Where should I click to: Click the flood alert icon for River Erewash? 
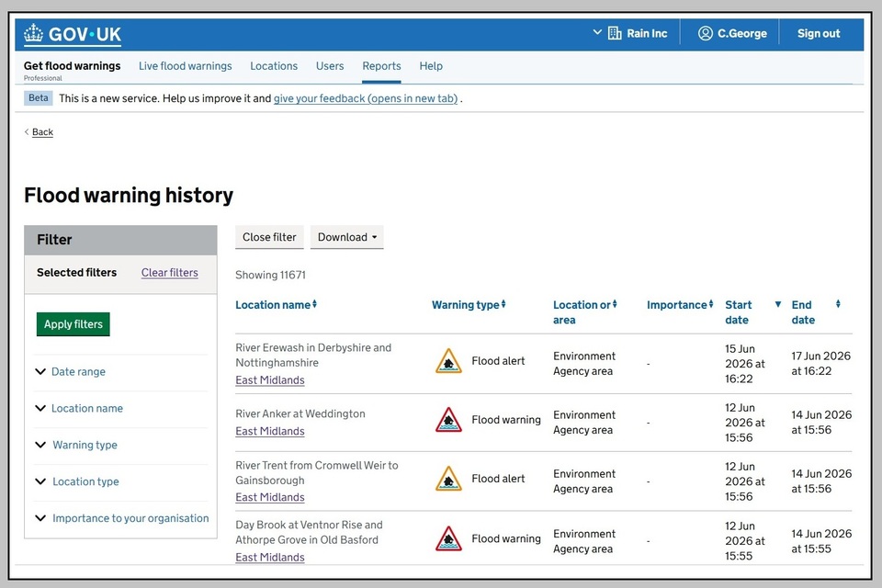(x=448, y=361)
